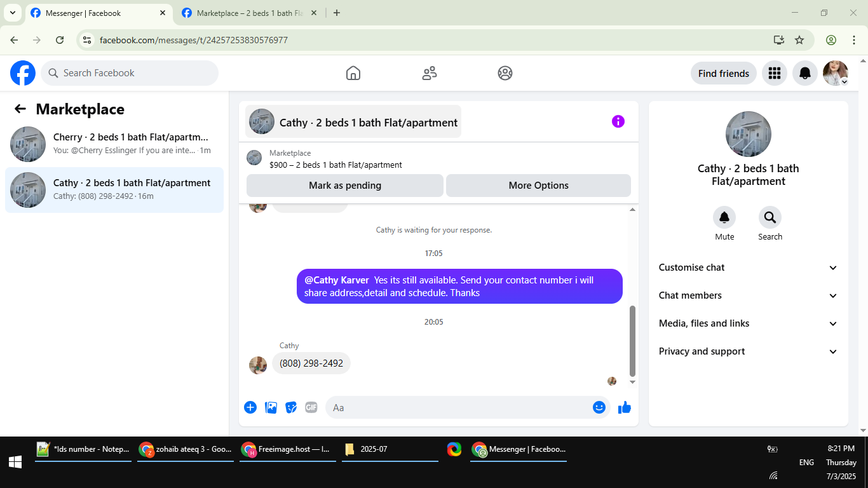Click the install app icon in address bar
The image size is (868, 488).
tap(779, 40)
